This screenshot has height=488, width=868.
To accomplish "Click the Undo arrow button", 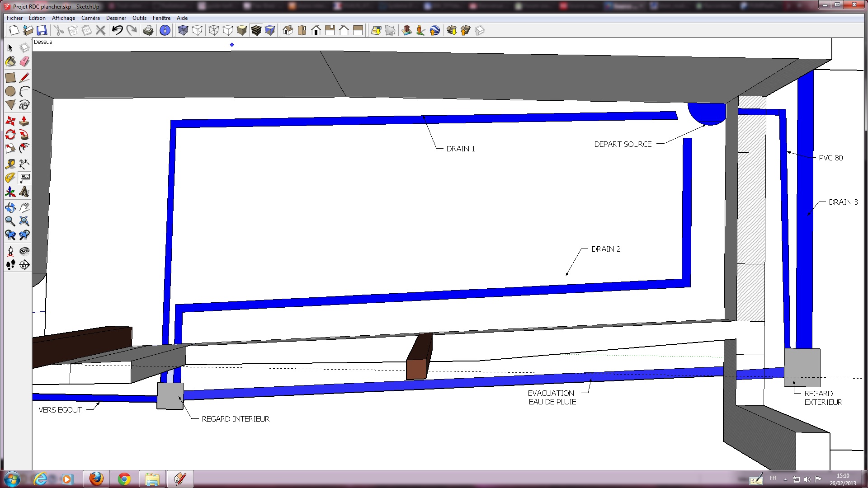I will click(118, 30).
